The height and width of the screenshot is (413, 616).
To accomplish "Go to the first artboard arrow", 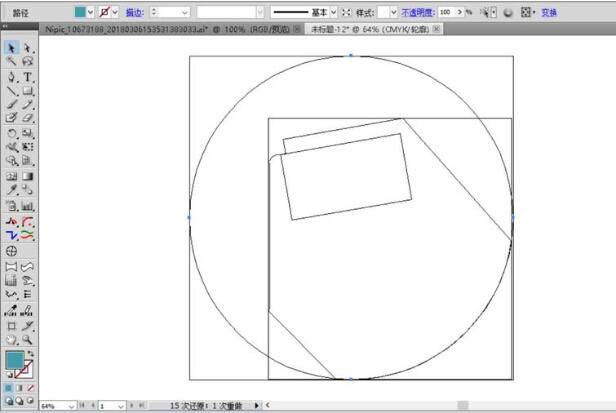I will [x=82, y=406].
